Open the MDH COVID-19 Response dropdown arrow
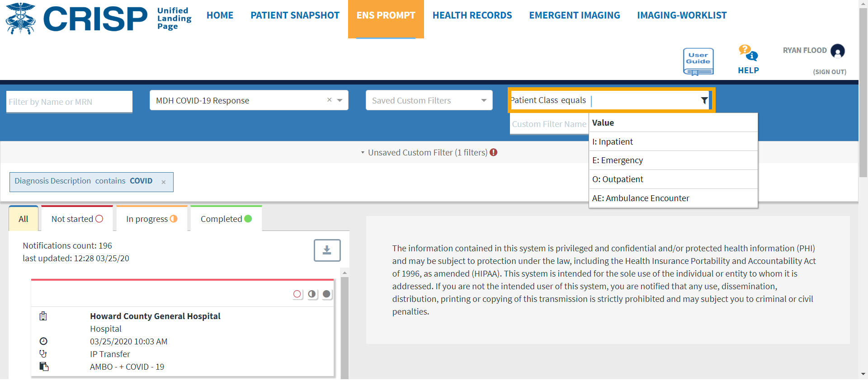The width and height of the screenshot is (868, 381). 340,100
